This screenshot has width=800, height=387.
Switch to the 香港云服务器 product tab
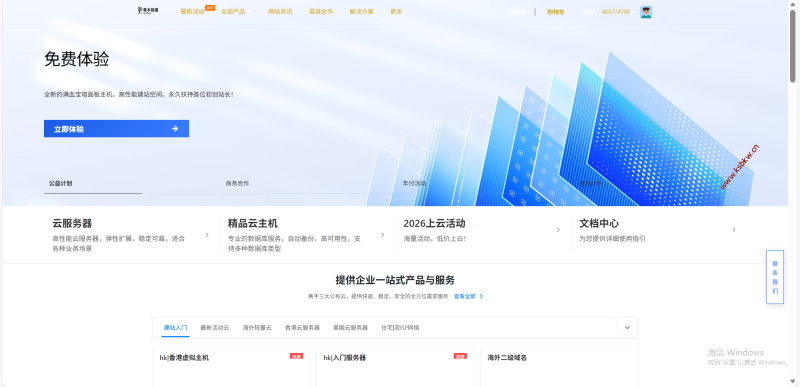[302, 327]
